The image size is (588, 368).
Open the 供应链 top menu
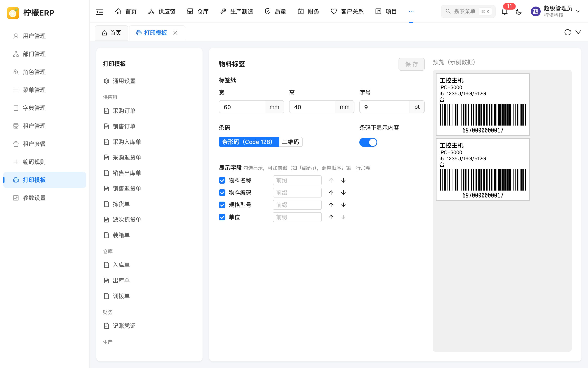(x=162, y=11)
